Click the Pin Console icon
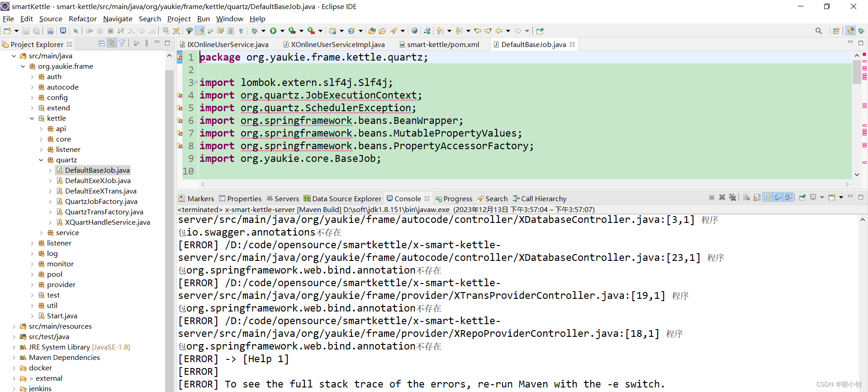868x392 pixels. (x=802, y=197)
